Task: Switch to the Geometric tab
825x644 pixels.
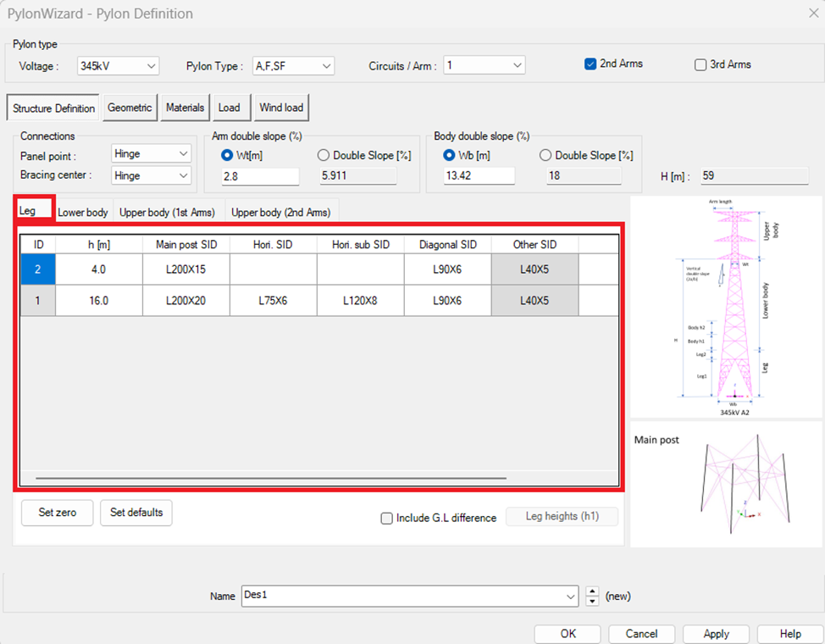Action: point(130,108)
